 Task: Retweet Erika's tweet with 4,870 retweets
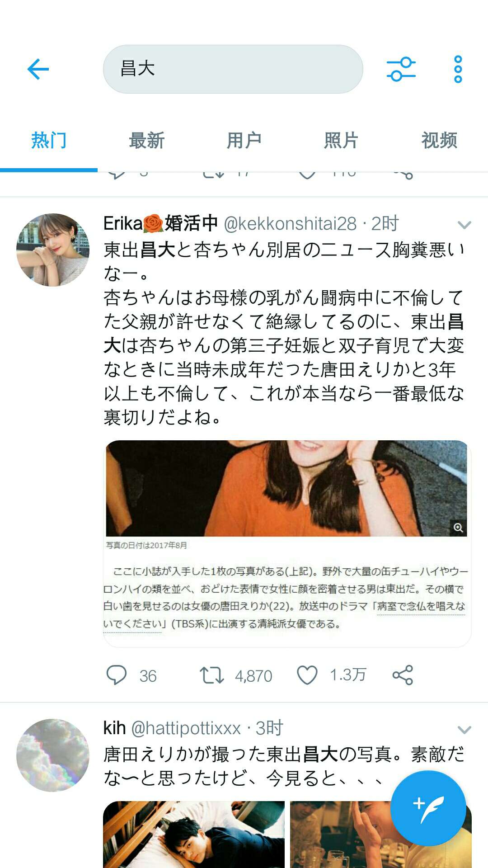pos(211,675)
